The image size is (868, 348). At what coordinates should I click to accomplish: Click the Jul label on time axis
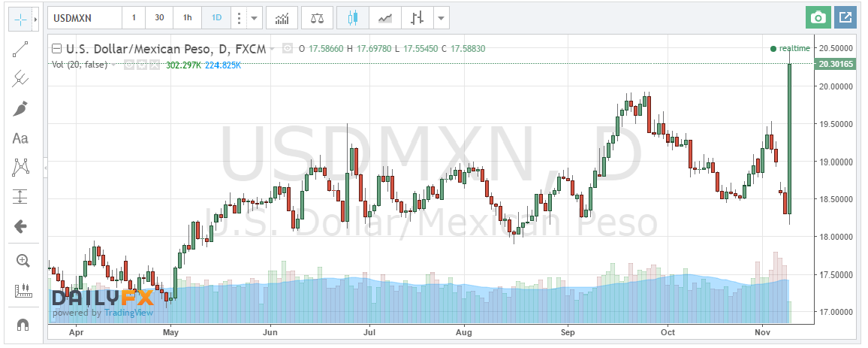click(x=369, y=332)
